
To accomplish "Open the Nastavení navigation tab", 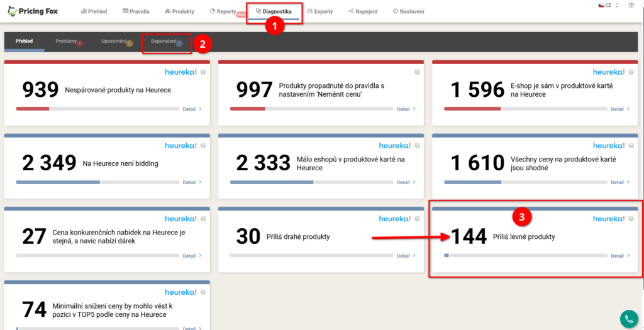I will 408,11.
